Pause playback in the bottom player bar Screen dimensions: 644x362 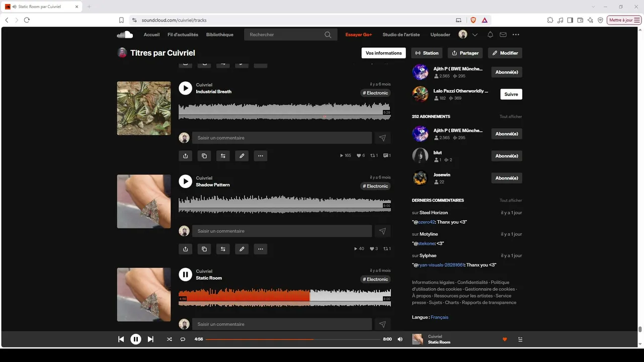(x=136, y=339)
